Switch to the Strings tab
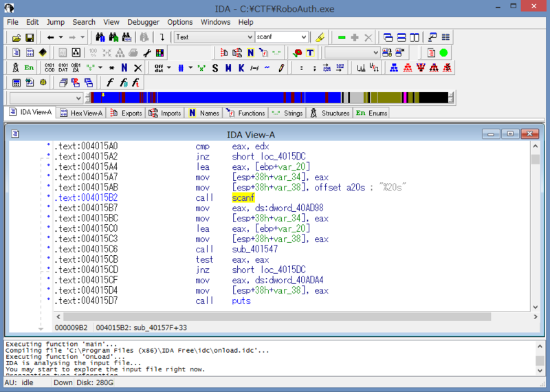 click(287, 113)
